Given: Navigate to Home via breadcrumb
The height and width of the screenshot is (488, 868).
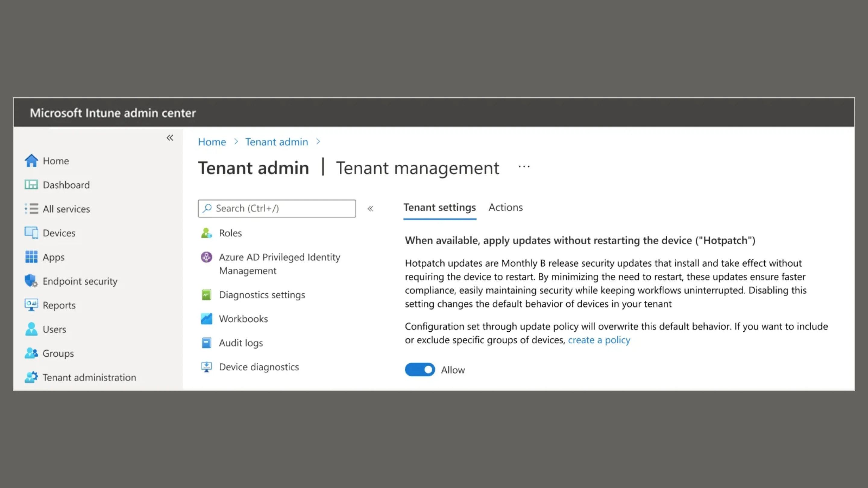Looking at the screenshot, I should click(x=212, y=142).
